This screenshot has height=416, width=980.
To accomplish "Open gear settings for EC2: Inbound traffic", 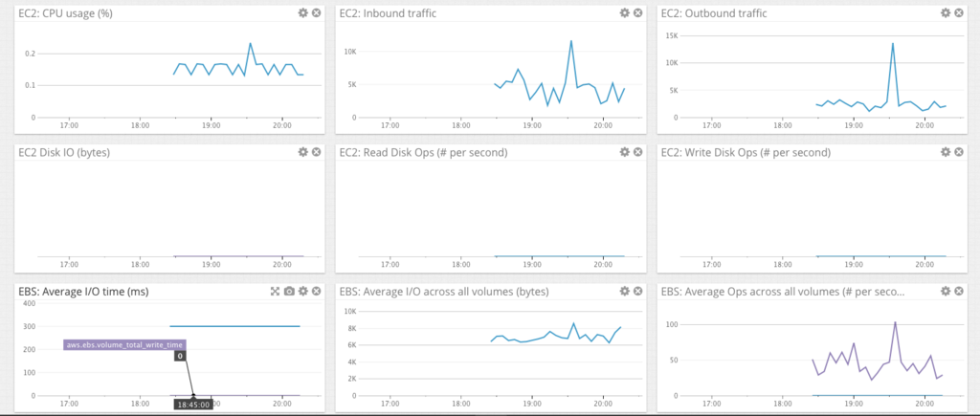I will [624, 13].
